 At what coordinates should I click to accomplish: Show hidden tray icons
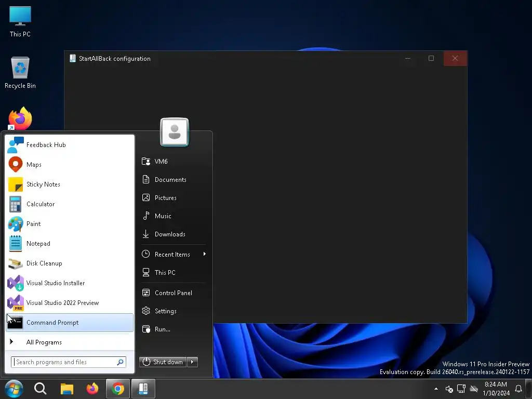coord(436,389)
